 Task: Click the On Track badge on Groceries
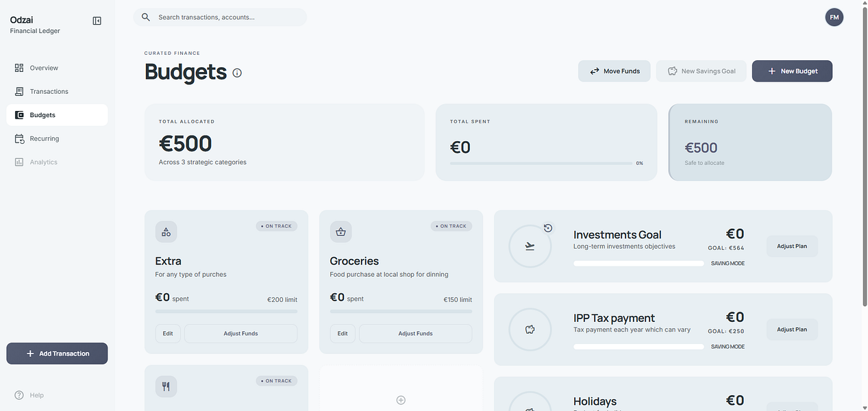pos(451,226)
